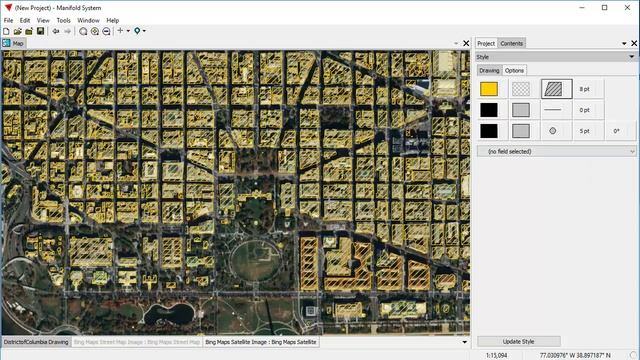Create a new file using the toolbar
This screenshot has height=360, width=640.
pos(6,31)
